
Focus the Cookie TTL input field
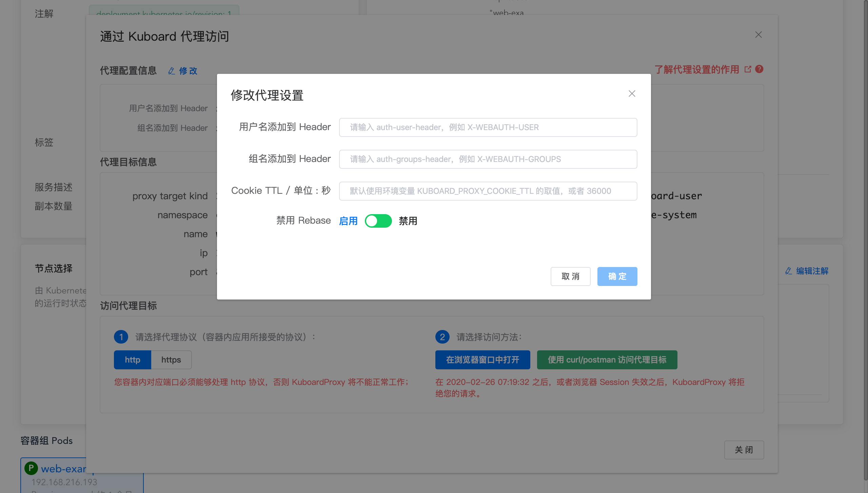pyautogui.click(x=488, y=191)
